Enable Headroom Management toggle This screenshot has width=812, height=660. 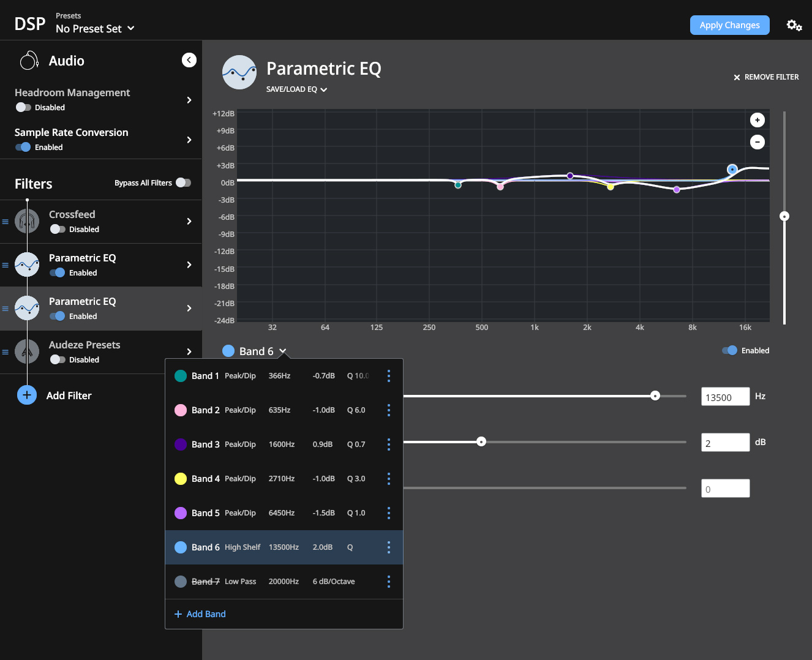[x=23, y=107]
